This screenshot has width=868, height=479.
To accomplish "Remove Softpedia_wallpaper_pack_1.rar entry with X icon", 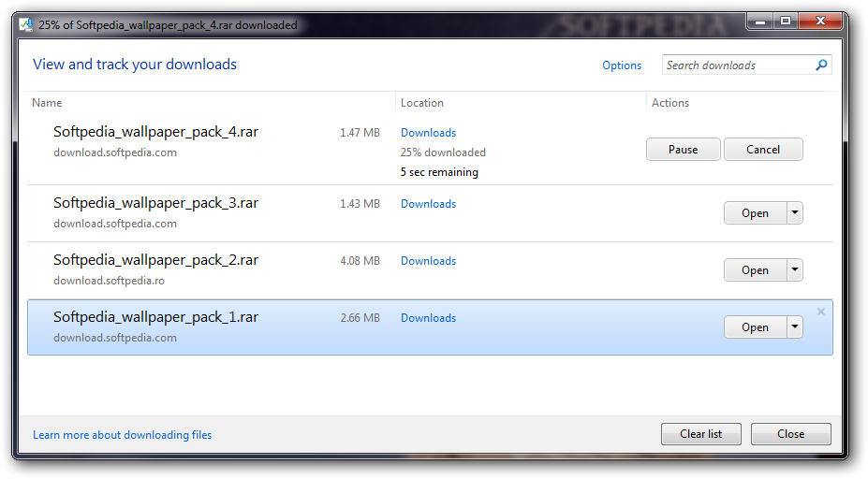I will point(821,312).
